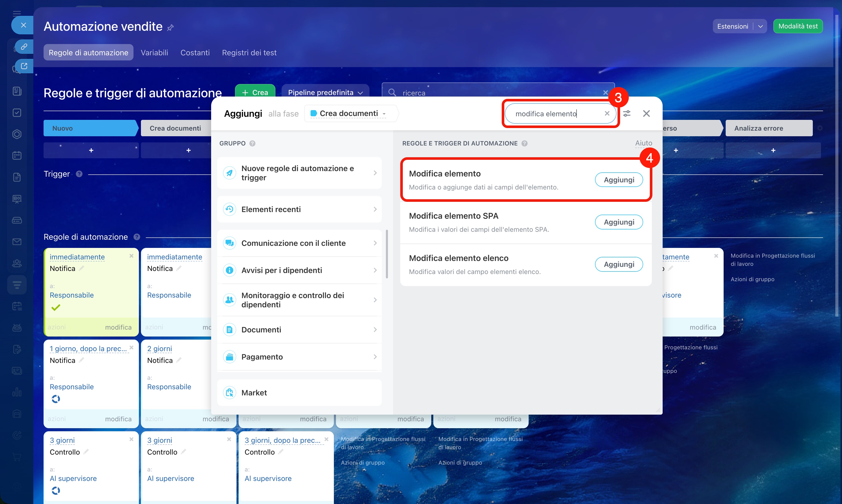Click the filter settings icon beside search
The width and height of the screenshot is (842, 504).
pos(627,113)
